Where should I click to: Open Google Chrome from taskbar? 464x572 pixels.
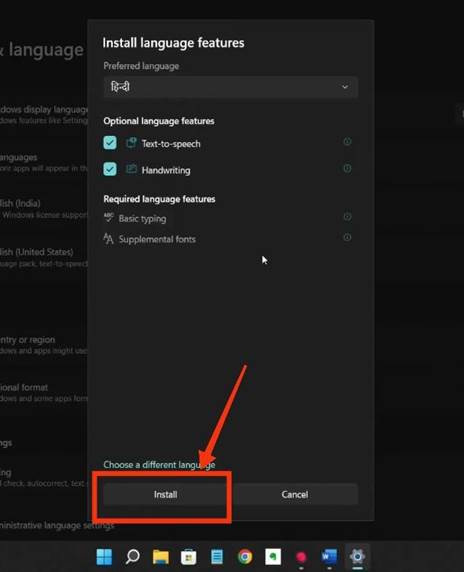click(x=245, y=557)
